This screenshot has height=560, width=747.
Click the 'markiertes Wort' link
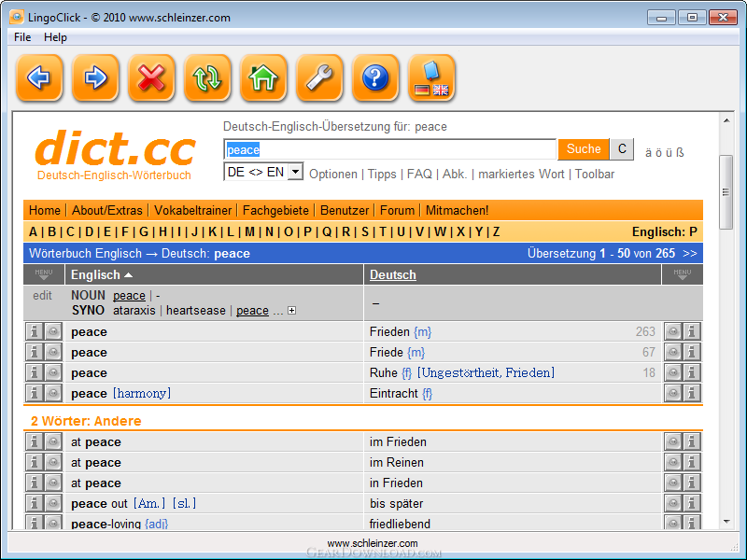(521, 174)
